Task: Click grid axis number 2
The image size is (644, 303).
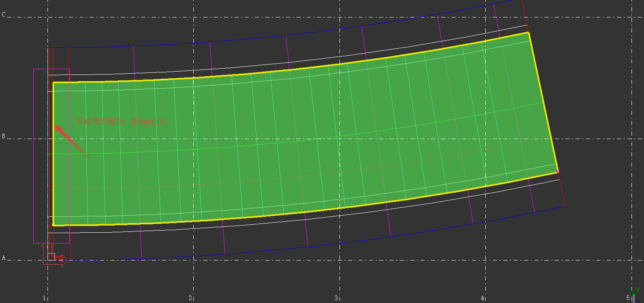Action: (x=190, y=298)
